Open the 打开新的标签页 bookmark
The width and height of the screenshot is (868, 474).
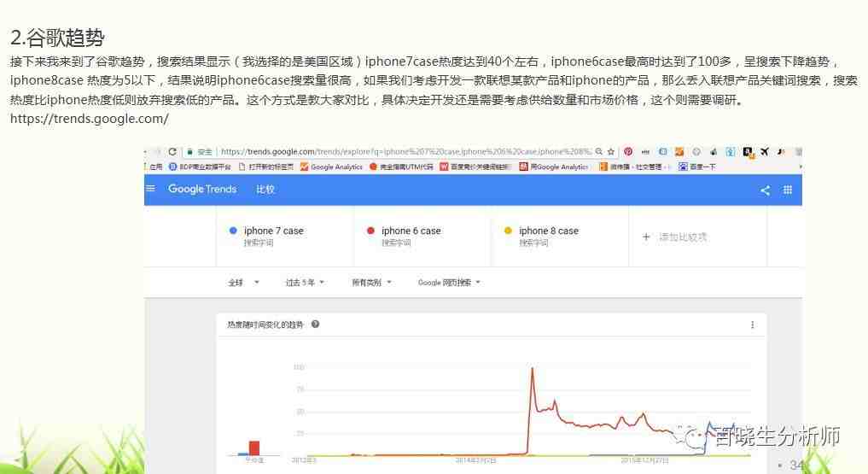click(266, 167)
